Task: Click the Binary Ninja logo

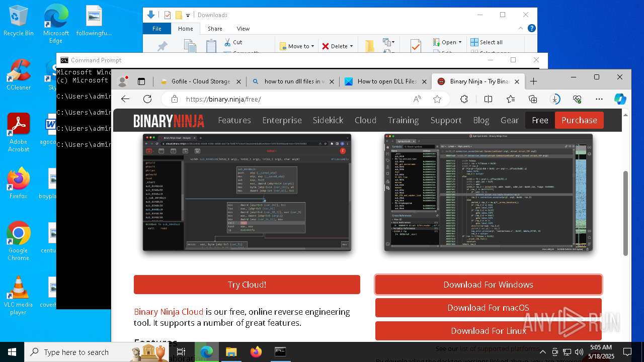Action: point(169,121)
